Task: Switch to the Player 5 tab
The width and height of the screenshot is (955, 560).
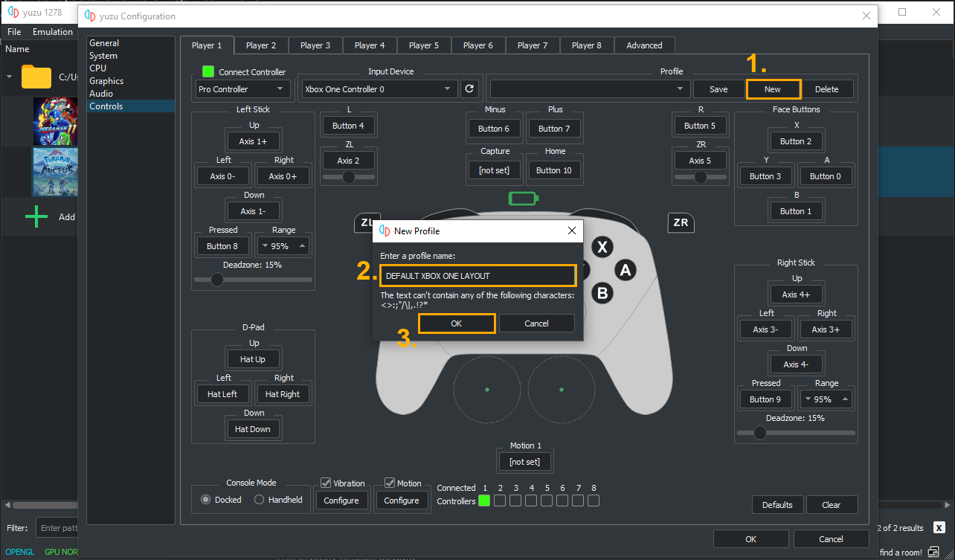Action: 424,45
